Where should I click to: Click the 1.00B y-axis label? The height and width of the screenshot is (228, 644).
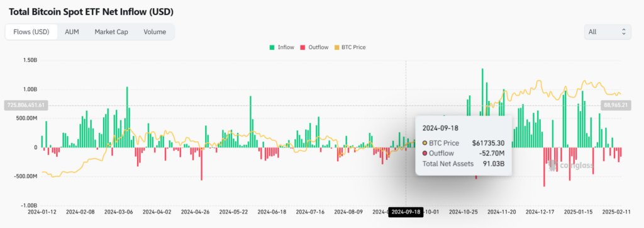(x=30, y=89)
